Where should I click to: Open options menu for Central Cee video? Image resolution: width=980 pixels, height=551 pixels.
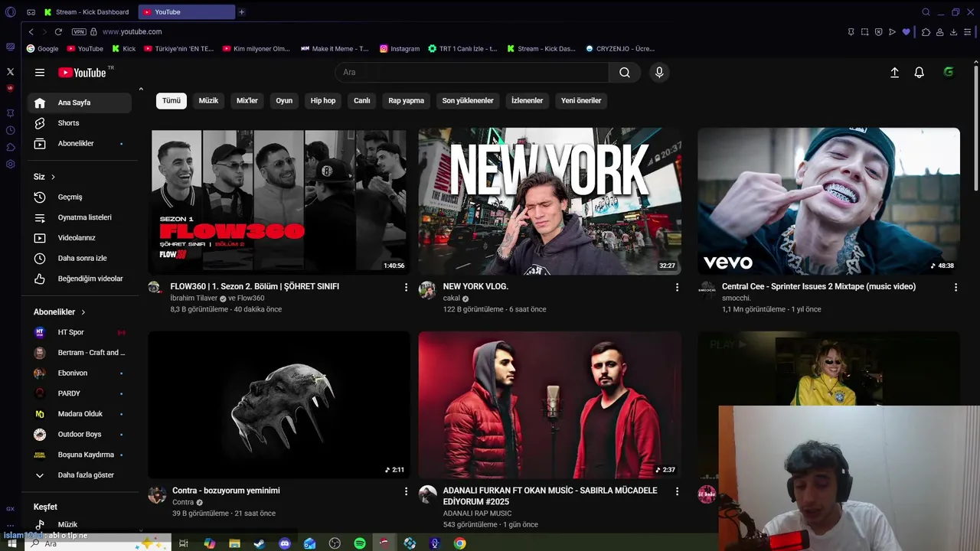pos(955,287)
